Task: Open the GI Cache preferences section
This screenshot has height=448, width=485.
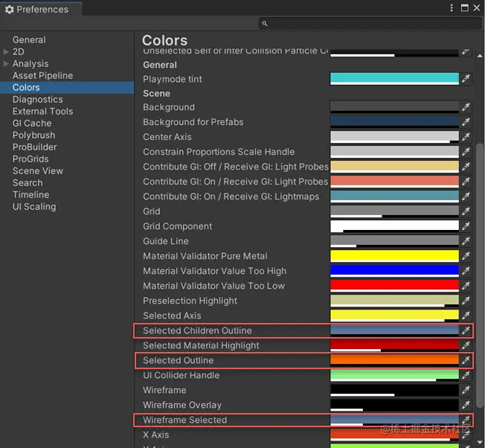Action: click(x=32, y=123)
